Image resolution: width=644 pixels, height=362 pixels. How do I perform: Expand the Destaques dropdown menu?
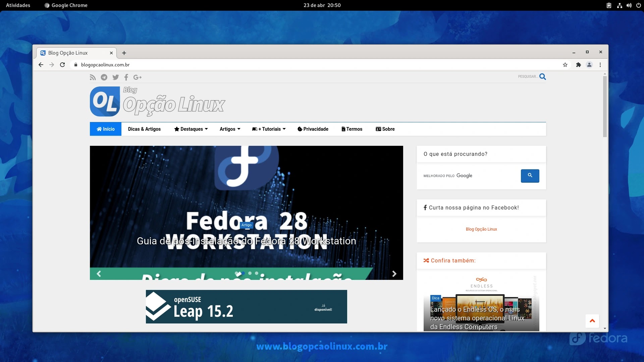pos(191,129)
